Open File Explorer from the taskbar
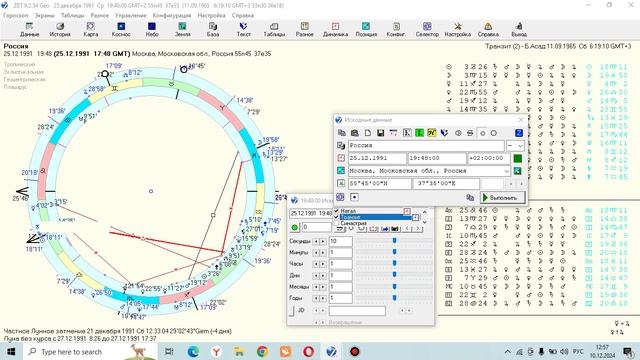 [x=239, y=351]
